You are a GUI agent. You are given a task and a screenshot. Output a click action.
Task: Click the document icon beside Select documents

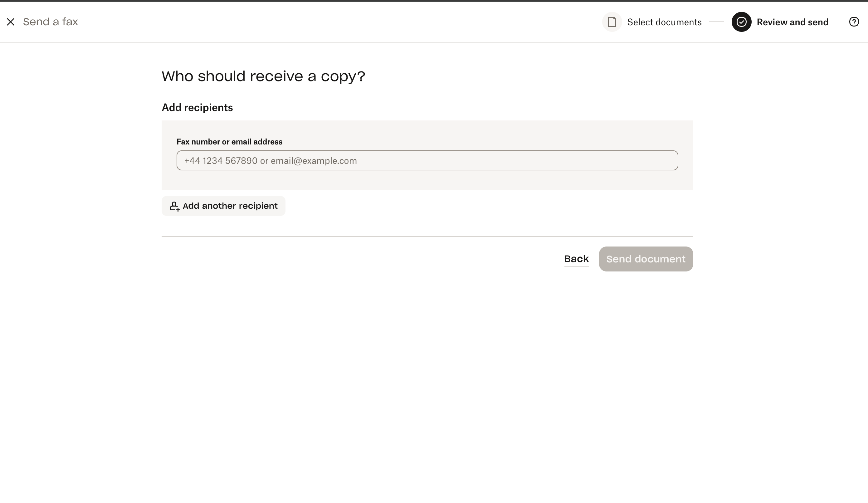612,22
